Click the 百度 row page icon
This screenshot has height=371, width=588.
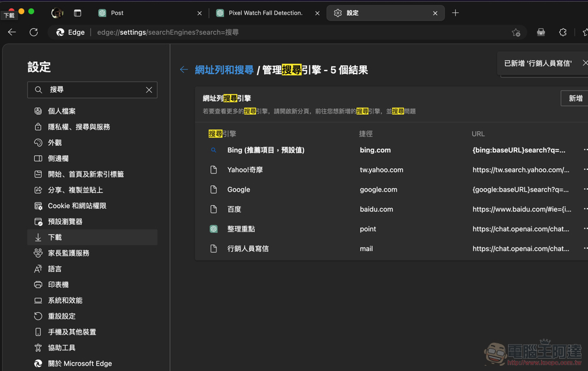click(x=213, y=209)
